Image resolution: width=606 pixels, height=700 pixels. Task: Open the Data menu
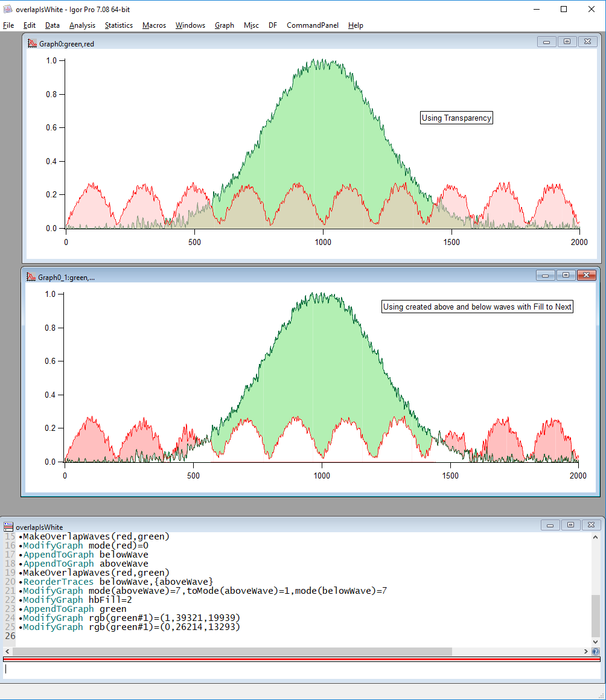[52, 25]
